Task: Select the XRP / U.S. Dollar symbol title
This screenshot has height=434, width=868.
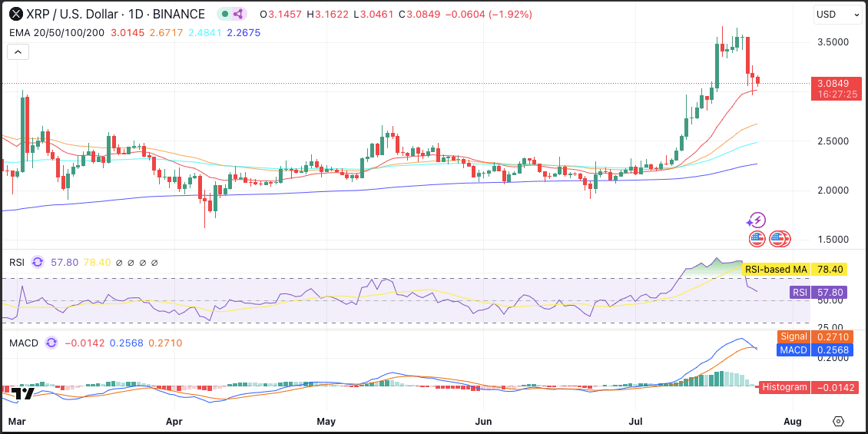Action: (x=117, y=14)
